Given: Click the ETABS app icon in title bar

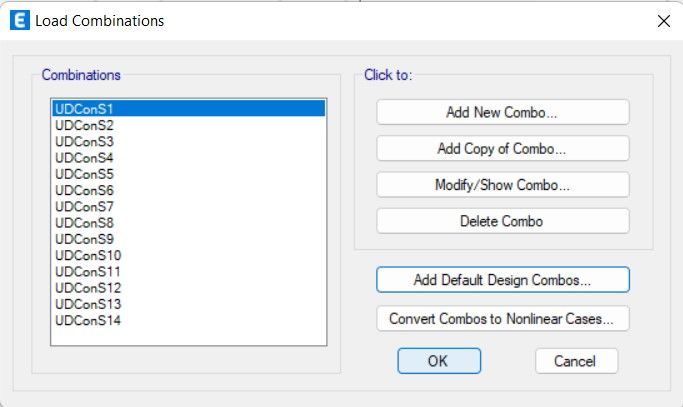Looking at the screenshot, I should (x=20, y=20).
